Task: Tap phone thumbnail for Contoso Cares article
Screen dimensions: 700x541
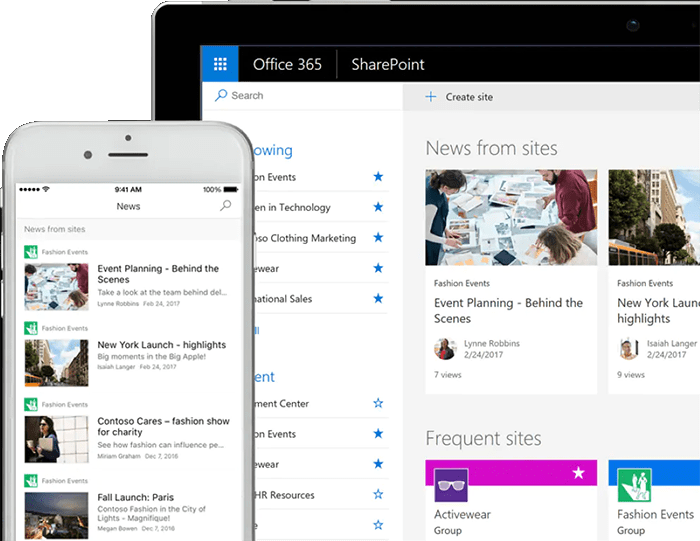Action: coord(56,439)
